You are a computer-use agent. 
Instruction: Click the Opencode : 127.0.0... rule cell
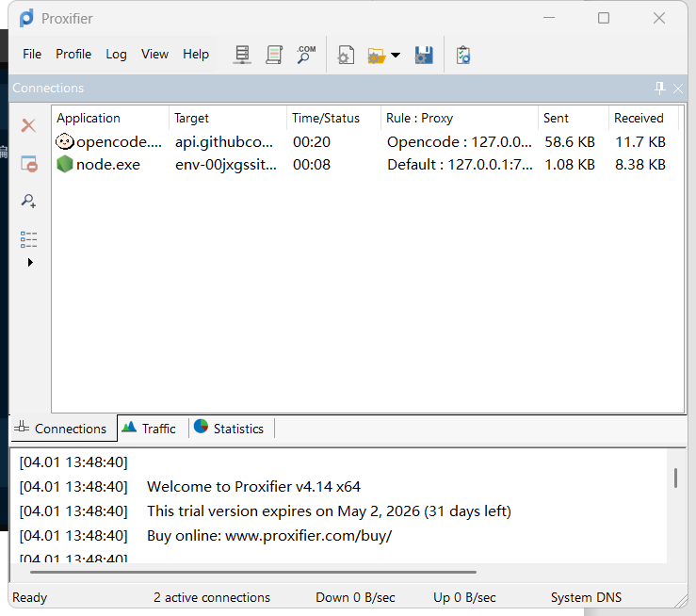click(459, 142)
